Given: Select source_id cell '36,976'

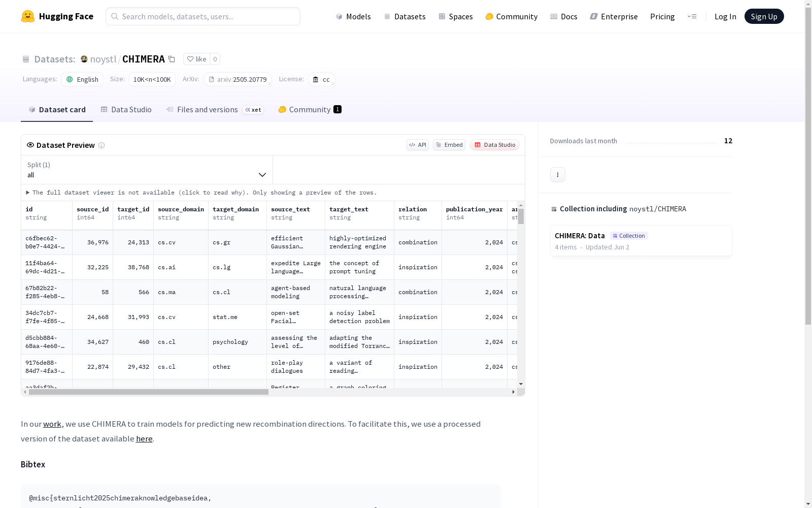Looking at the screenshot, I should [93, 242].
